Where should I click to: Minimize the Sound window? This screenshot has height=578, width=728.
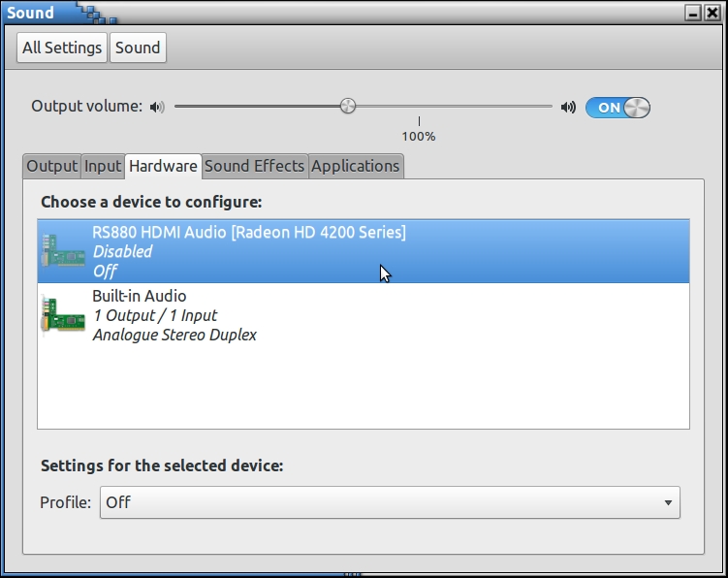pos(693,14)
